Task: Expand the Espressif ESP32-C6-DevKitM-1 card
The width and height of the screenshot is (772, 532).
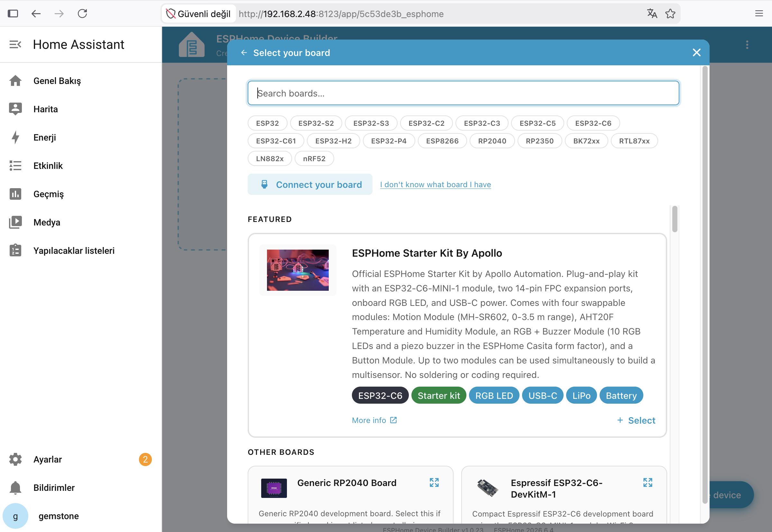Action: 648,482
